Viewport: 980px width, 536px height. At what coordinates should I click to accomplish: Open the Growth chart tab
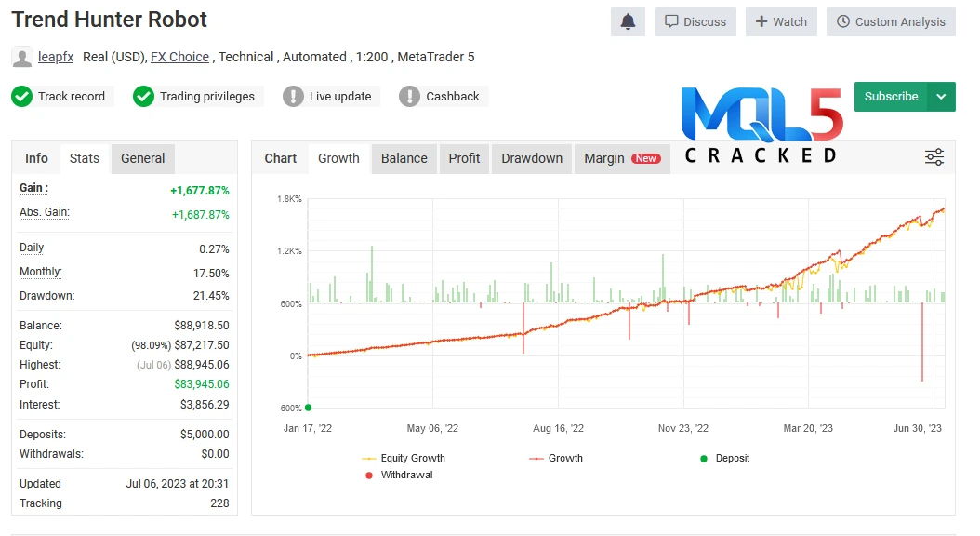coord(338,158)
